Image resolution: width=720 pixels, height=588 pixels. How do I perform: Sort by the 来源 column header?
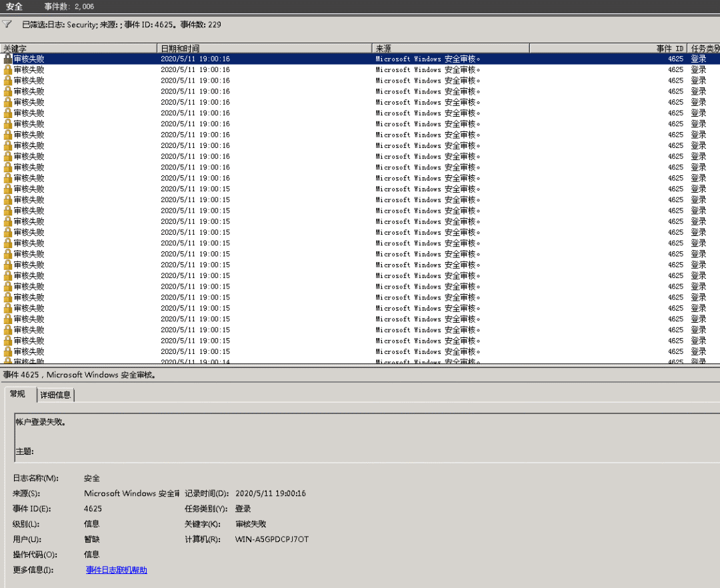click(451, 48)
